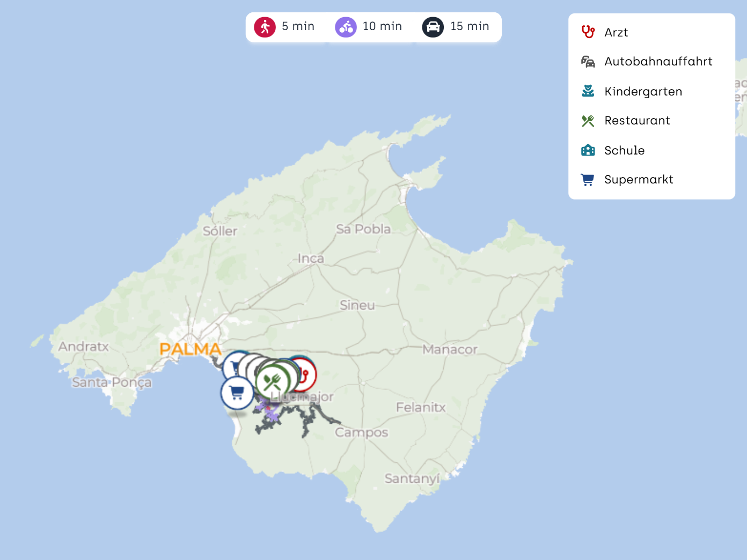The height and width of the screenshot is (560, 747).
Task: Select the red doctor map marker
Action: (x=308, y=374)
